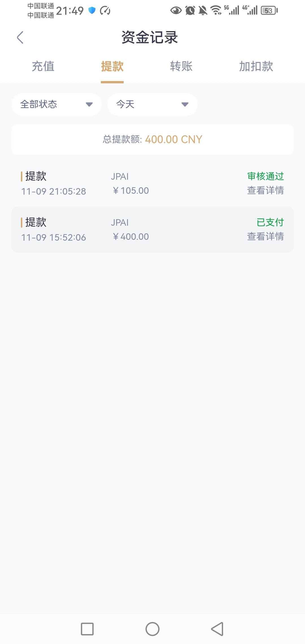Open the 加扣款 tab
This screenshot has height=644, width=305.
click(256, 67)
